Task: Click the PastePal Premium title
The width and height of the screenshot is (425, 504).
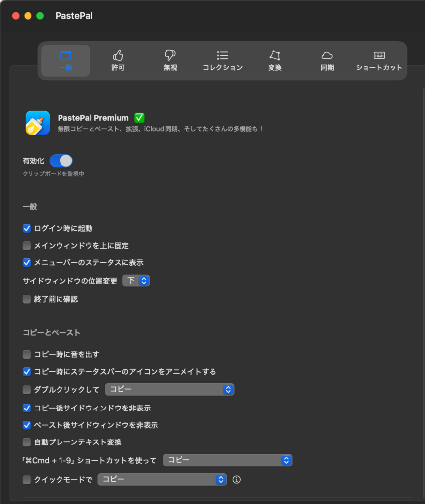Action: click(93, 118)
